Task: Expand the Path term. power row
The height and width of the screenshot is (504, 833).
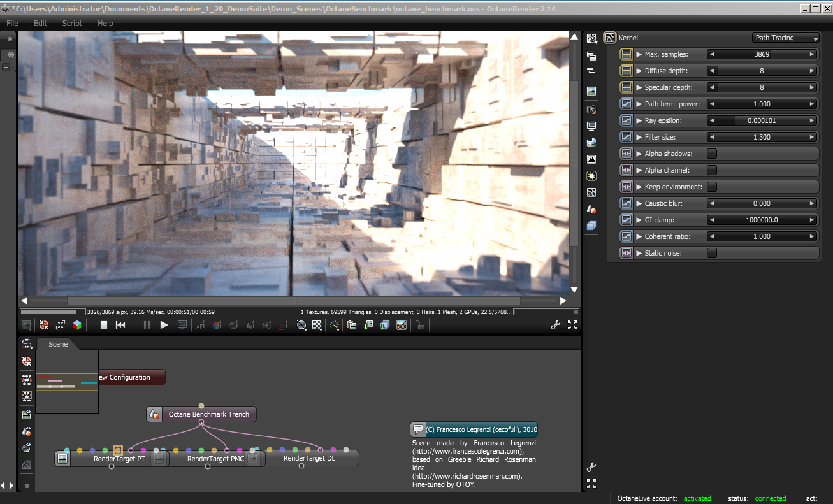Action: tap(639, 104)
